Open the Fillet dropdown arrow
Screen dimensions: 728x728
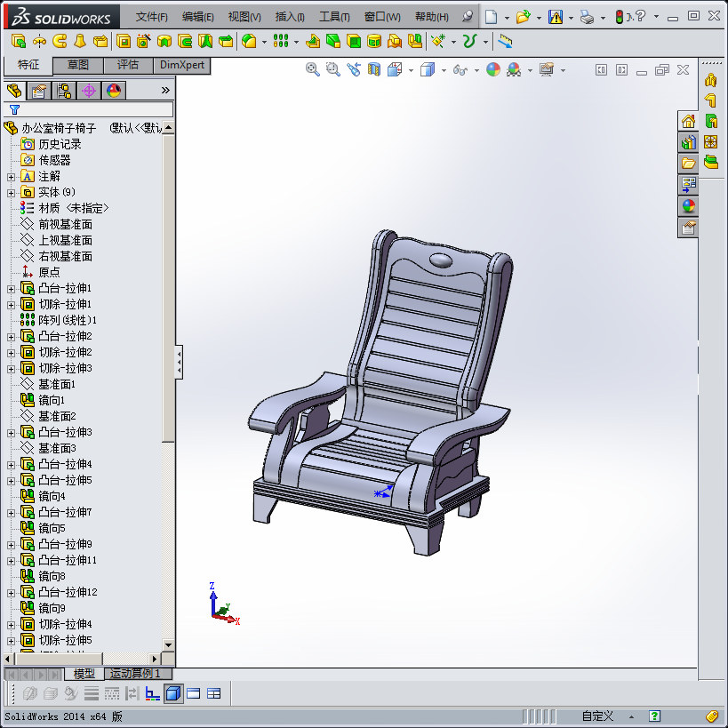point(264,43)
